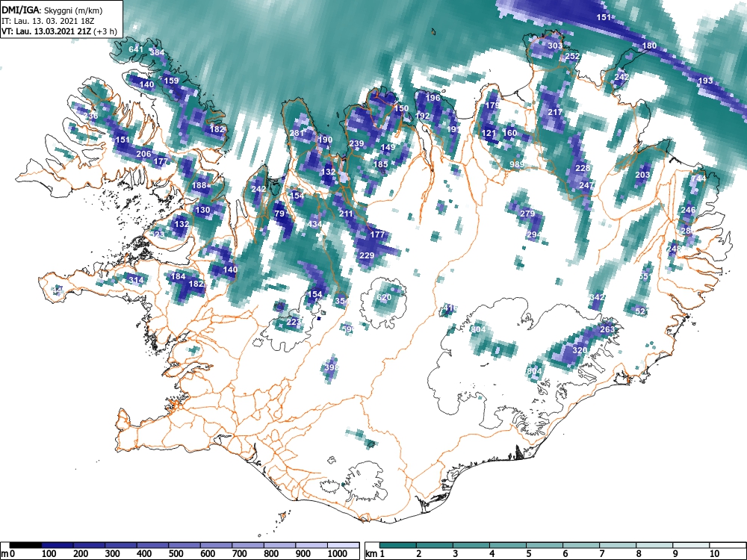Click the visibility value 279 on the map
747x560 pixels.
(x=527, y=214)
